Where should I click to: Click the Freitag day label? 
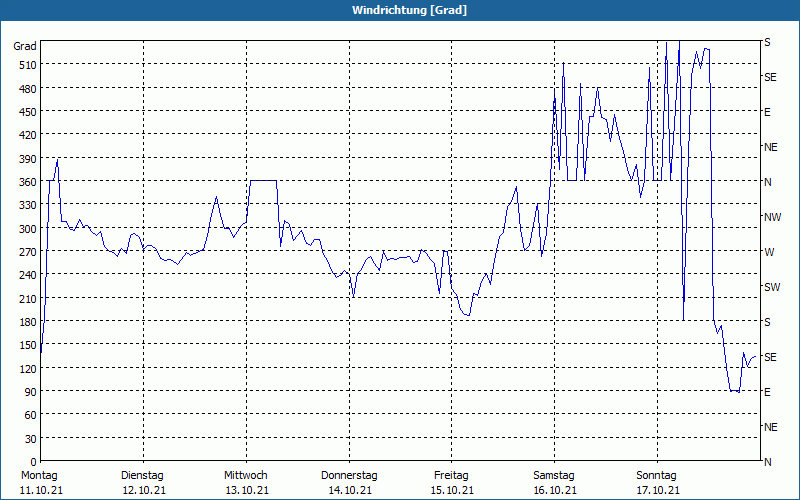[x=452, y=475]
